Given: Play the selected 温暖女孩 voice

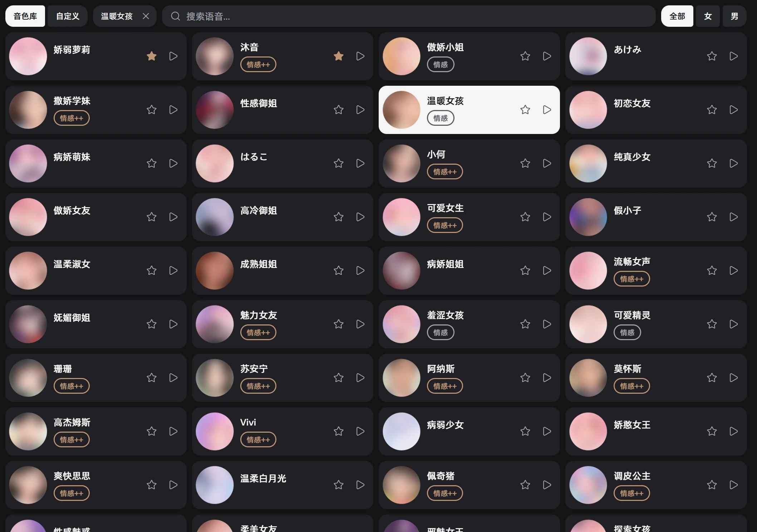Looking at the screenshot, I should (x=547, y=110).
